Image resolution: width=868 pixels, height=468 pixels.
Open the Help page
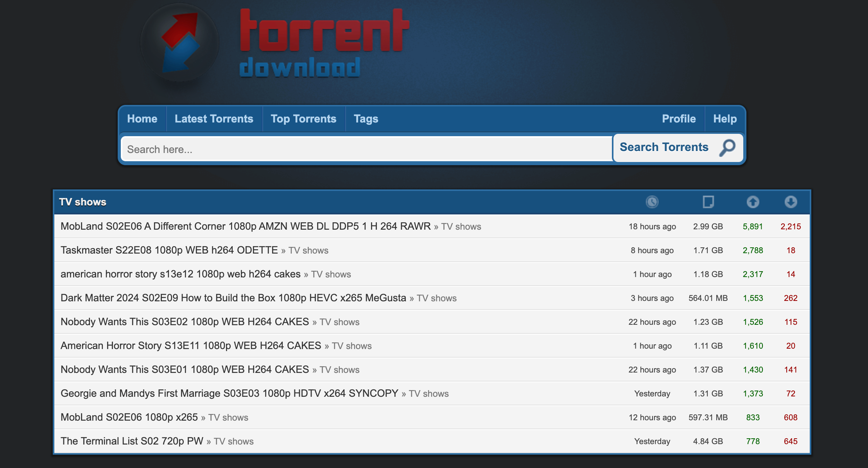[x=725, y=119]
